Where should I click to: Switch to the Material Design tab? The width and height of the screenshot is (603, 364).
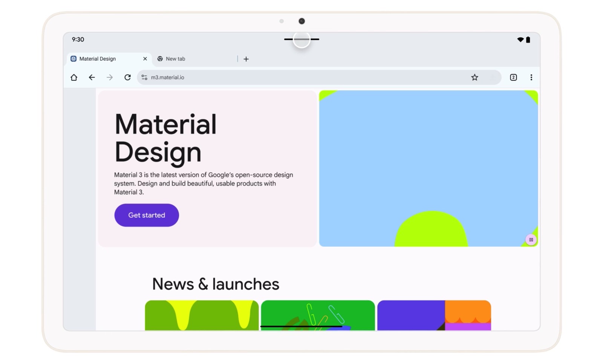[109, 59]
